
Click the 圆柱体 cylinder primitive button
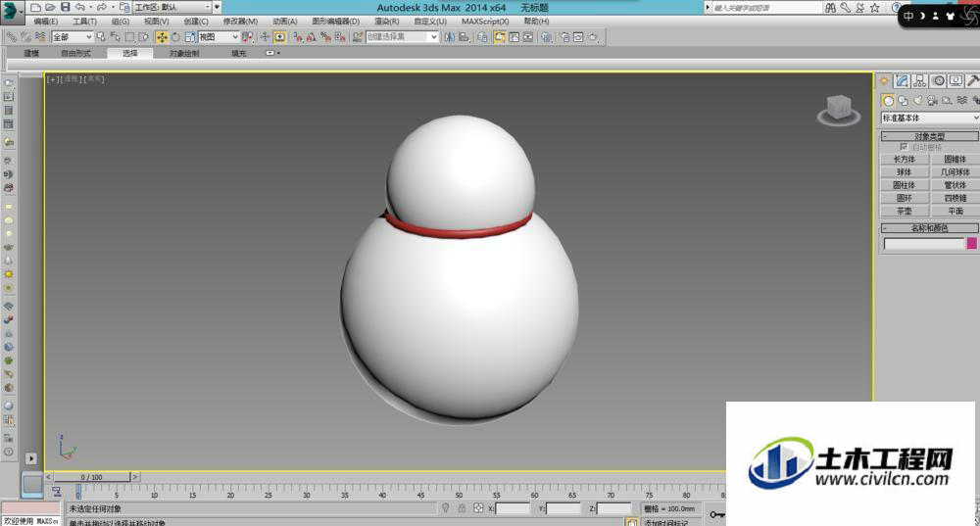click(x=905, y=185)
